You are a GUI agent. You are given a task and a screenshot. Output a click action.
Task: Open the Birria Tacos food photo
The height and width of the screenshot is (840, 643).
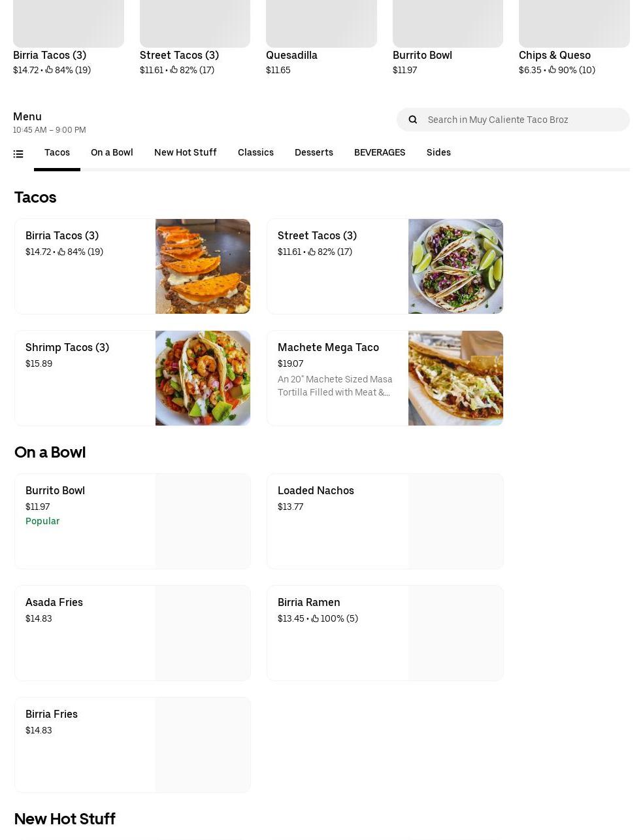coord(203,266)
